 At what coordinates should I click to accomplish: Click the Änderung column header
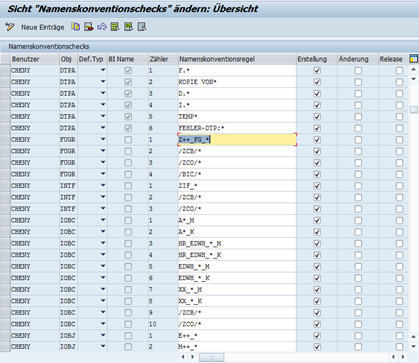coord(358,59)
